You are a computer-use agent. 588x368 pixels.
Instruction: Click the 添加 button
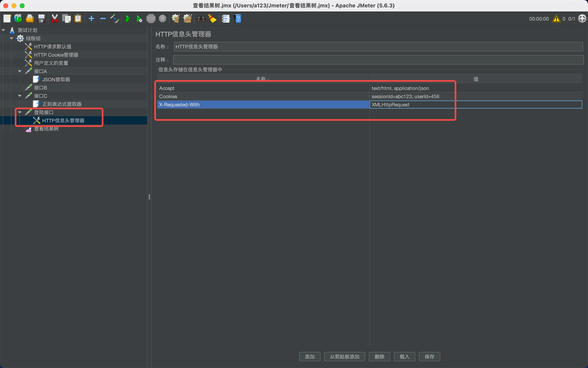(310, 356)
